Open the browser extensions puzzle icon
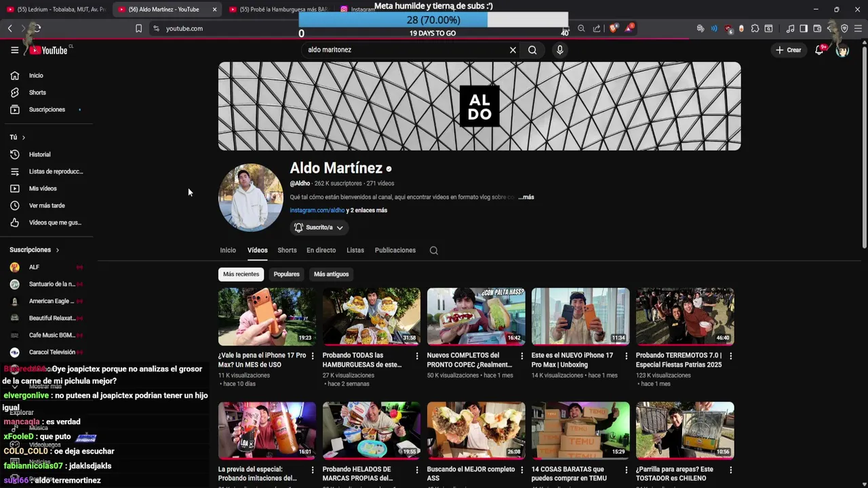 (x=755, y=28)
